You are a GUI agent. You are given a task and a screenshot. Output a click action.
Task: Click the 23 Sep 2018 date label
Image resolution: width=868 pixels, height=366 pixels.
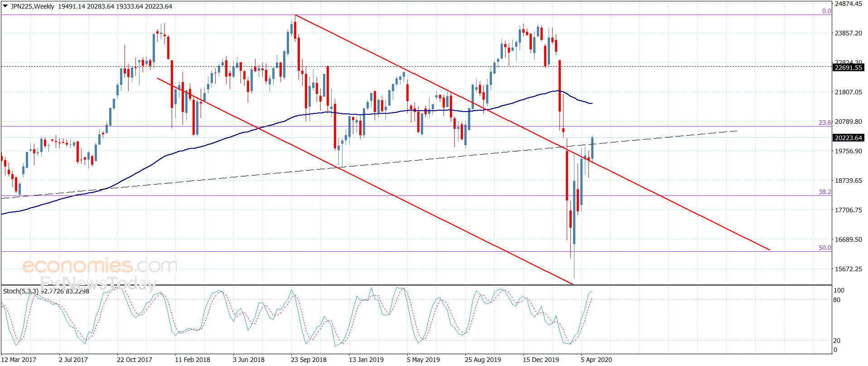(x=309, y=360)
